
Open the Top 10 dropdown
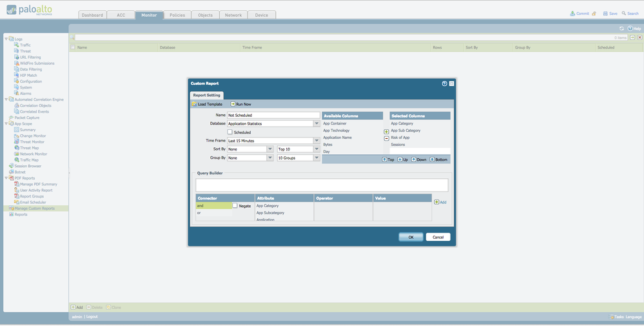[298, 149]
